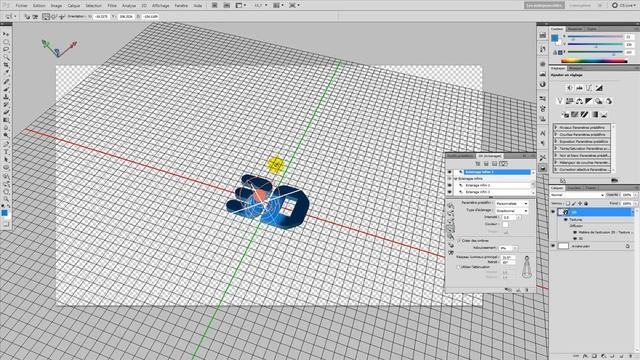Screen dimensions: 640x360
Task: Click the foreground color in Couleur panel
Action: pos(554,38)
